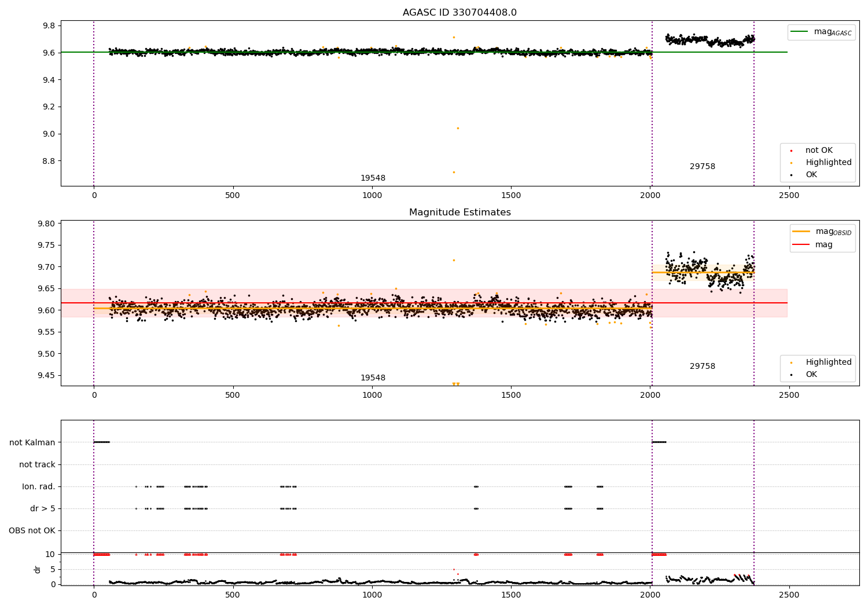Click the 'OK' legend entry in top plot
Viewport: 868px width, 608px height.
(x=804, y=175)
